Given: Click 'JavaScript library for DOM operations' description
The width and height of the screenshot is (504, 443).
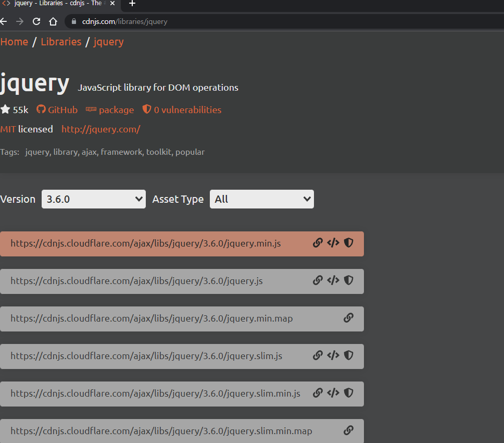Looking at the screenshot, I should click(x=158, y=88).
